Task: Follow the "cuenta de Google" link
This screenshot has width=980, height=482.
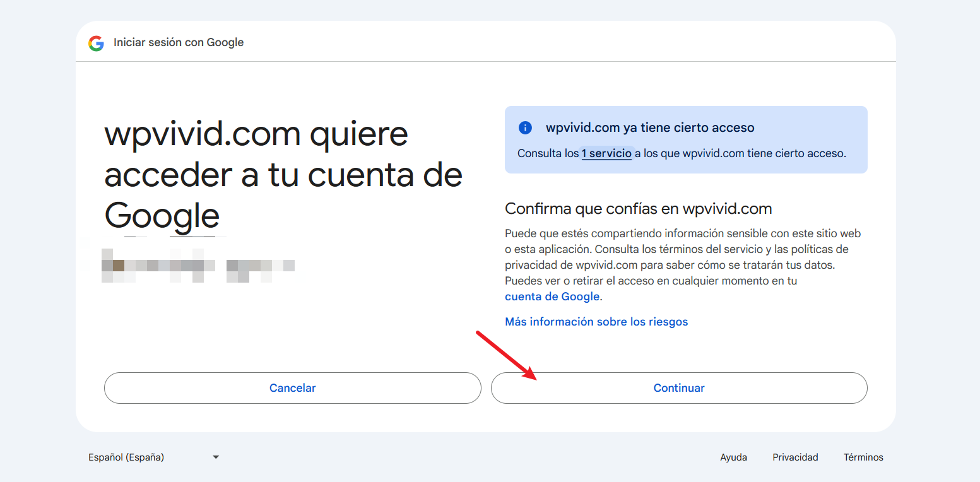Action: tap(552, 297)
